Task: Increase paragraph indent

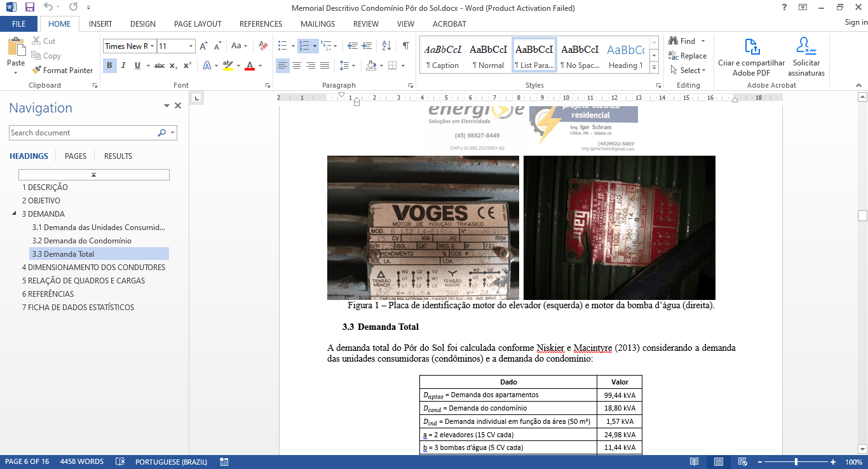Action: point(367,46)
